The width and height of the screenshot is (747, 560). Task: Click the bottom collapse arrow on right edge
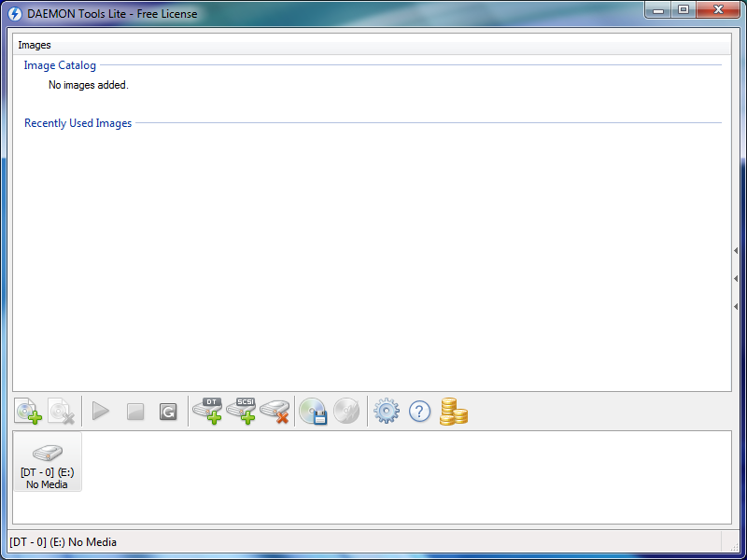[736, 307]
